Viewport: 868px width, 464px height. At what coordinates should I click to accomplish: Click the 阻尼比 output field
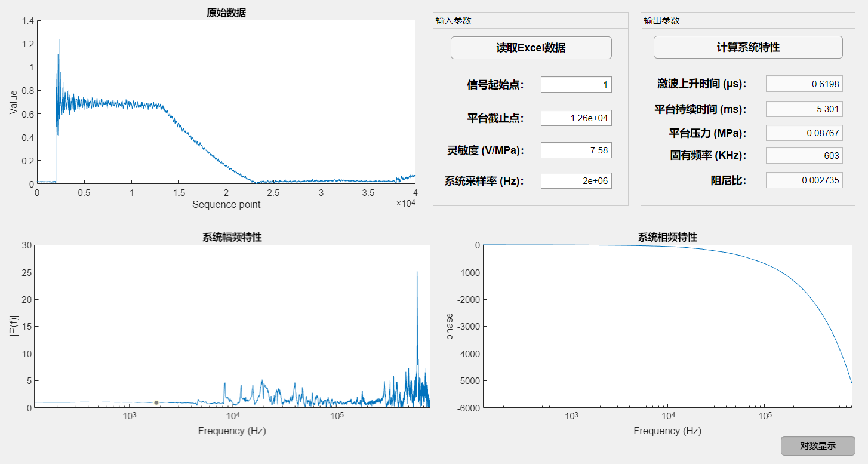click(804, 180)
